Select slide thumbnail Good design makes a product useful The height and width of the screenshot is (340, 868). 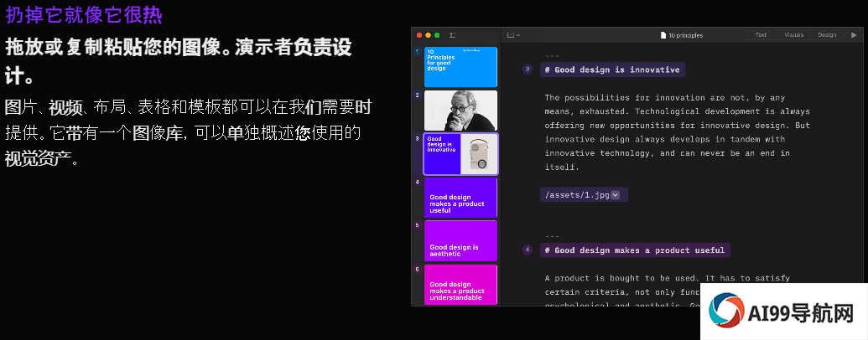click(x=460, y=198)
